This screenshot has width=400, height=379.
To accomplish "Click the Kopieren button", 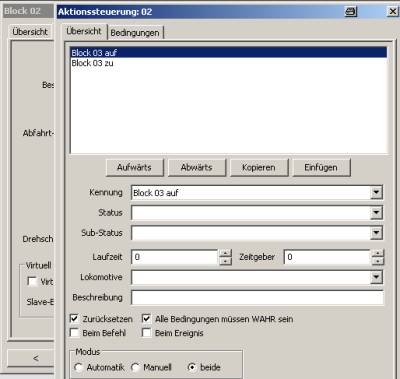I will pos(259,167).
